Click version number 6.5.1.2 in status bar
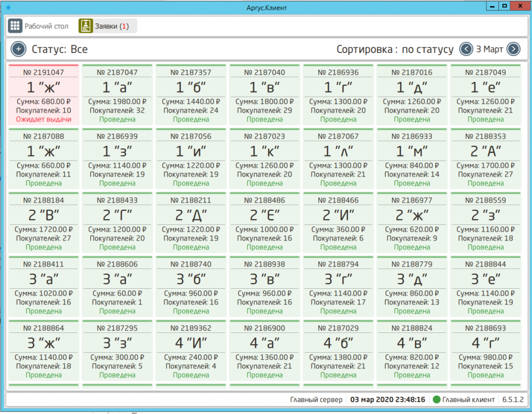The image size is (532, 414). pos(513,399)
